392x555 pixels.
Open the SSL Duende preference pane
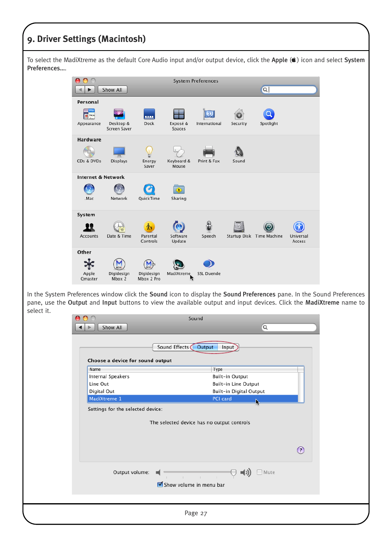(209, 264)
